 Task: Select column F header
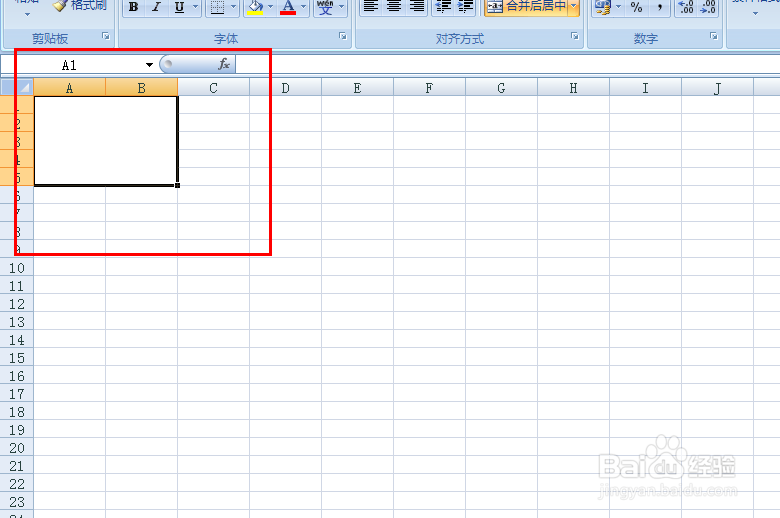click(x=429, y=88)
